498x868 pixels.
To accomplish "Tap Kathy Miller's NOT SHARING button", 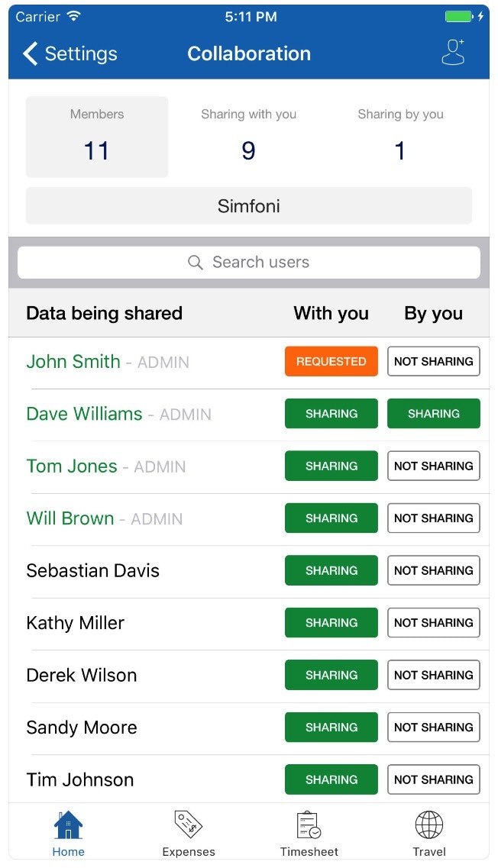I will coord(433,623).
